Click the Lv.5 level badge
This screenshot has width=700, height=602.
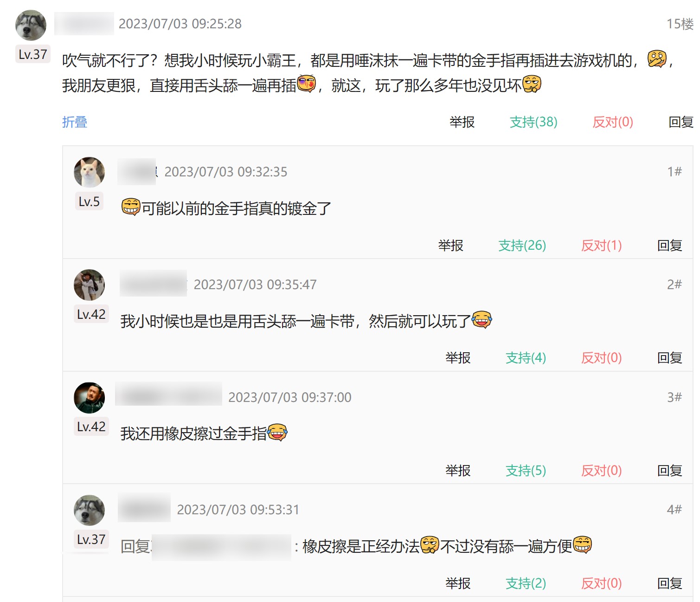click(89, 201)
